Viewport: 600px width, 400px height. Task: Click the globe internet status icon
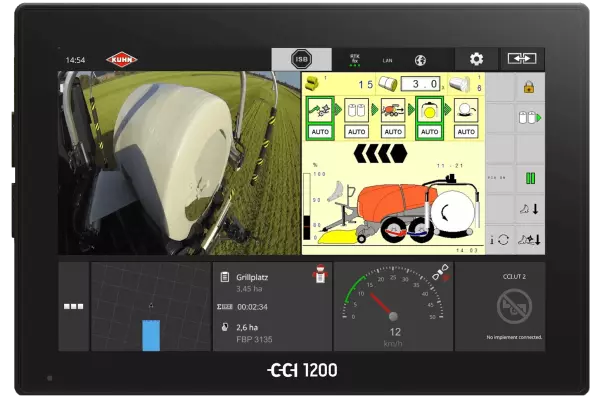tap(421, 60)
